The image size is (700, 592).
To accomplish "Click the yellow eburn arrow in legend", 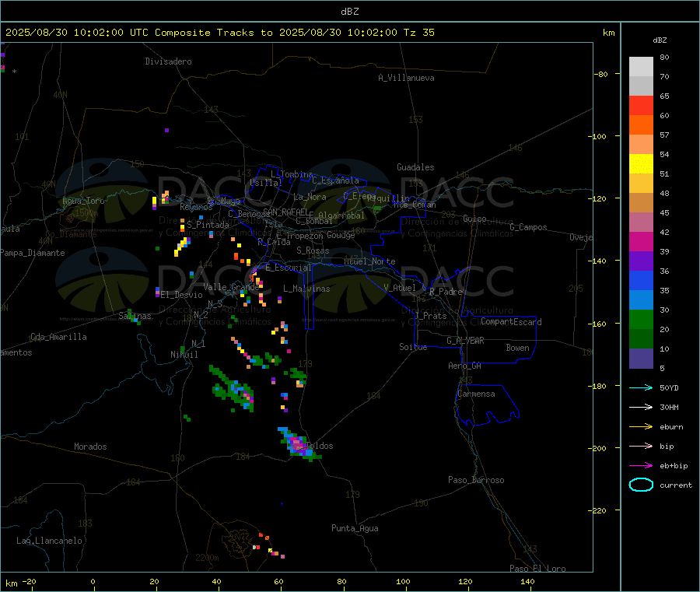I will [641, 427].
